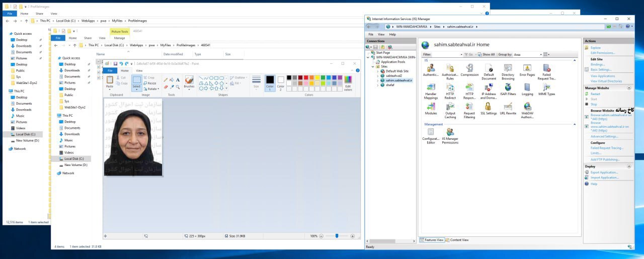
Task: Open the MIME Types feature
Action: point(546,90)
